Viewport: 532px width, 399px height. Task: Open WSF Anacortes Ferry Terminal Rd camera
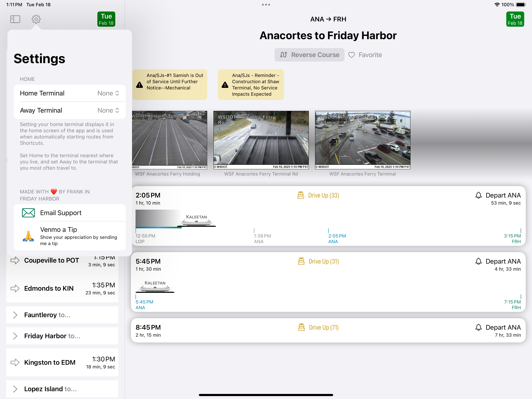261,140
